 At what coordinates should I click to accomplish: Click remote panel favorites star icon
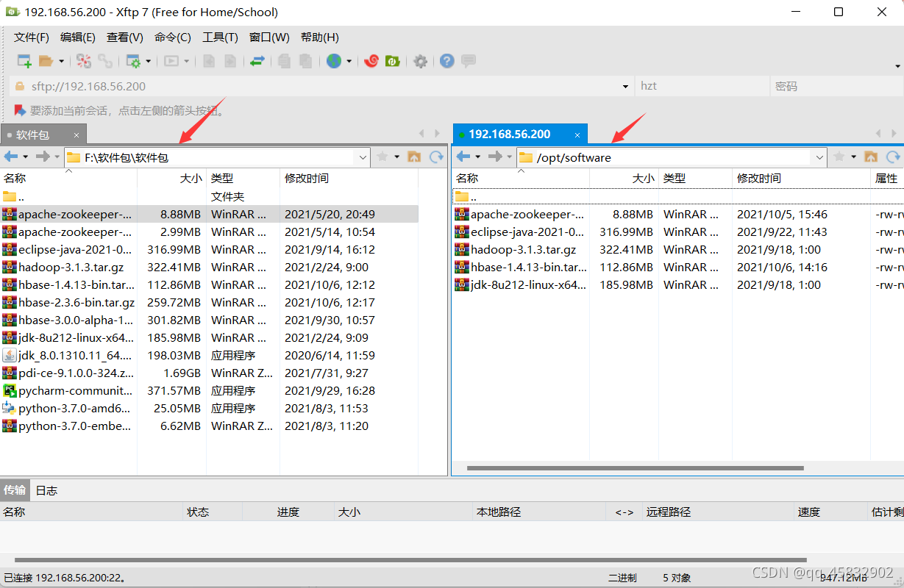tap(839, 157)
